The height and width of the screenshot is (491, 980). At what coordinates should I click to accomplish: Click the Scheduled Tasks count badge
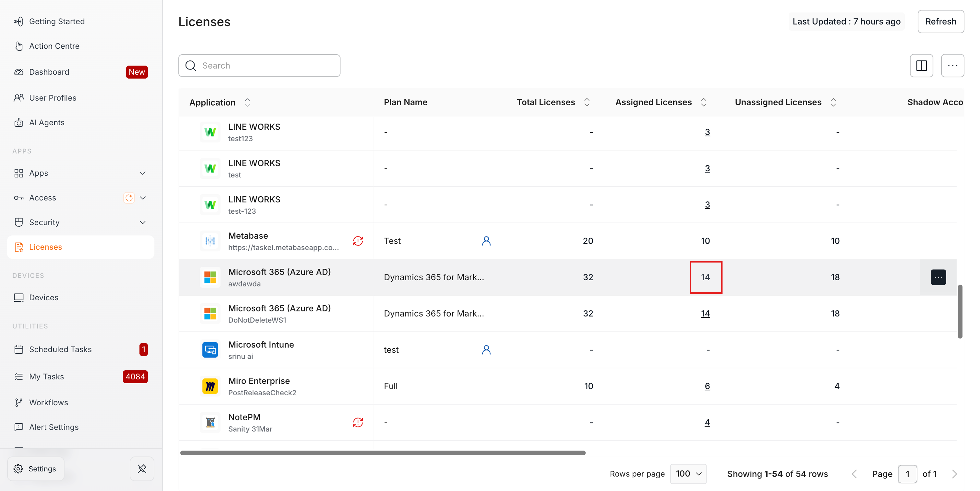click(143, 349)
